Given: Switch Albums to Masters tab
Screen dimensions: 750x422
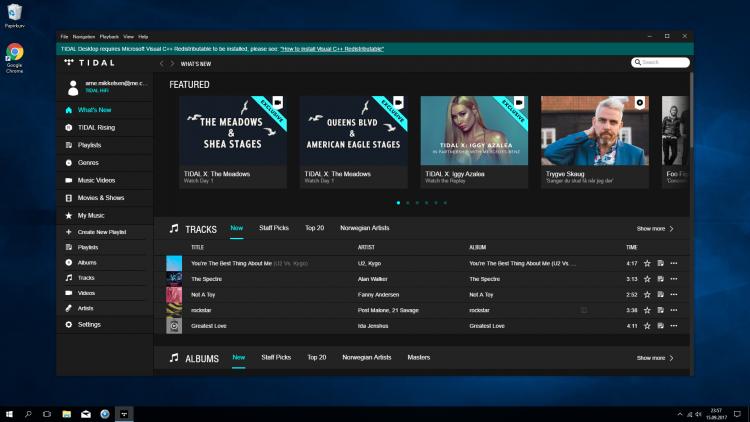Looking at the screenshot, I should pyautogui.click(x=419, y=357).
